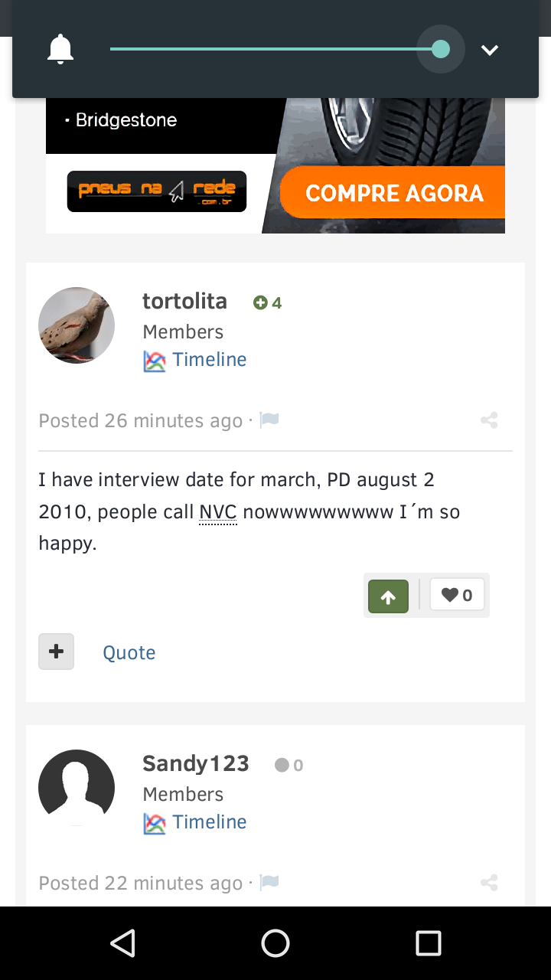Open the pneus na rede logo
The height and width of the screenshot is (980, 551).
[157, 191]
